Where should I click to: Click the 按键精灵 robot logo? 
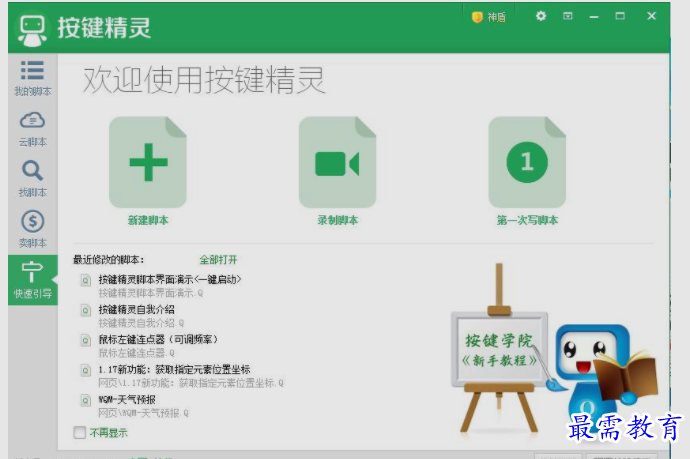(x=33, y=30)
